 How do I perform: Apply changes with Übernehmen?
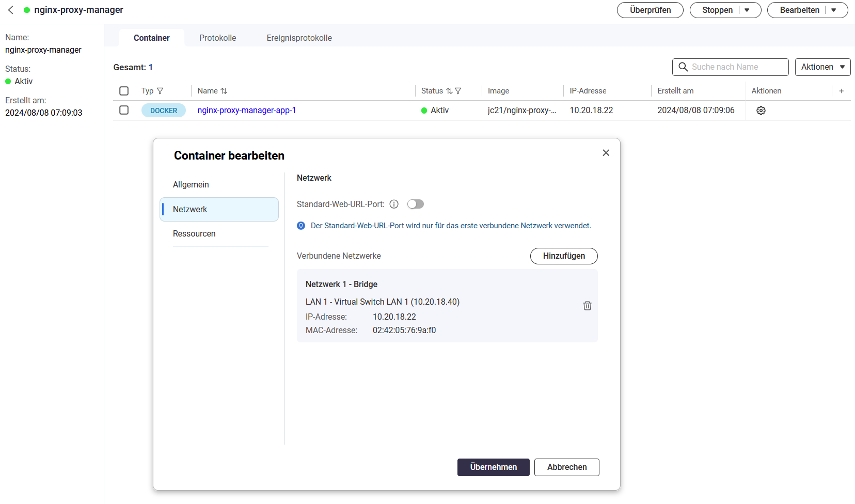point(494,467)
